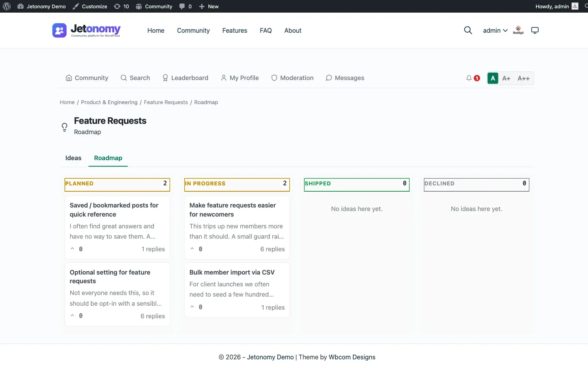Click the Jetonomy logo
The image size is (588, 370).
[x=86, y=30]
